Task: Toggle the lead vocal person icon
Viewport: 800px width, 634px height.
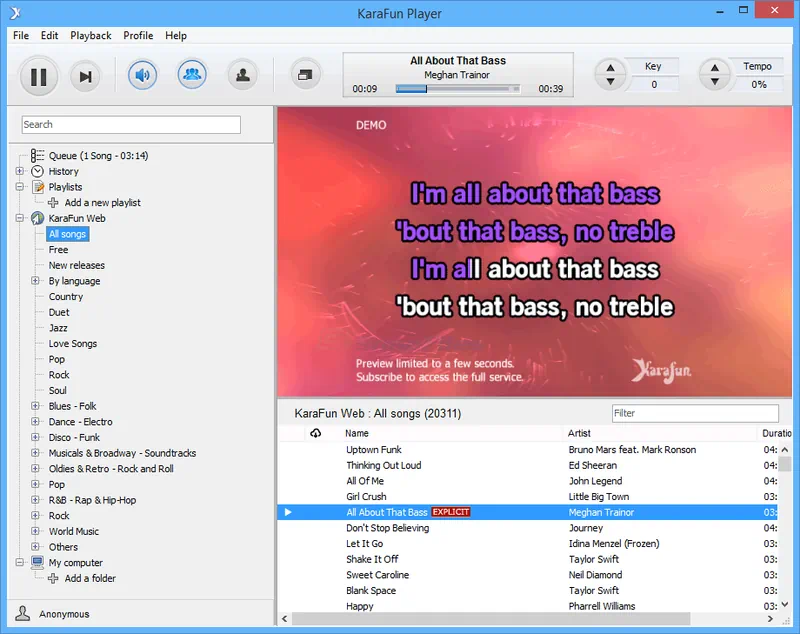Action: tap(243, 75)
